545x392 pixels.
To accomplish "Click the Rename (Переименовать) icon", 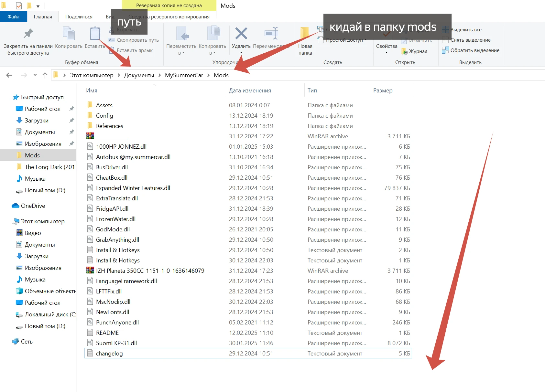I will tap(271, 34).
